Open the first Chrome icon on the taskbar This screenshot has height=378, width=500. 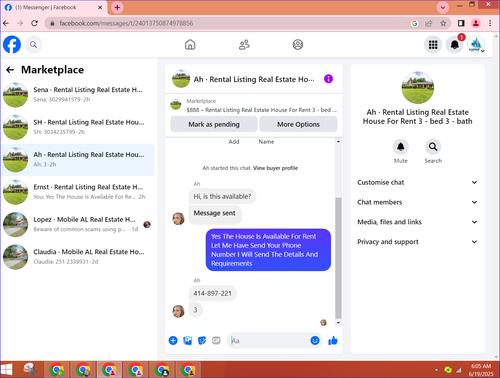click(57, 370)
